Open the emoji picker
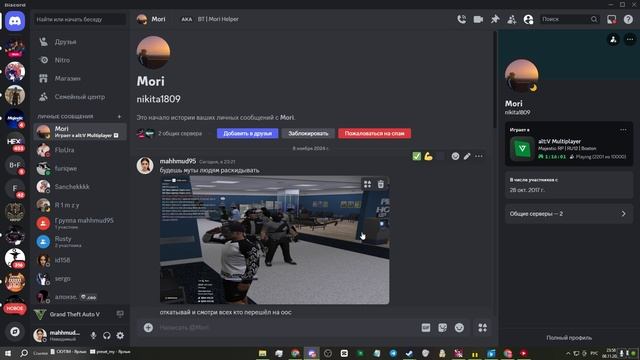This screenshot has height=360, width=640. pos(459,328)
